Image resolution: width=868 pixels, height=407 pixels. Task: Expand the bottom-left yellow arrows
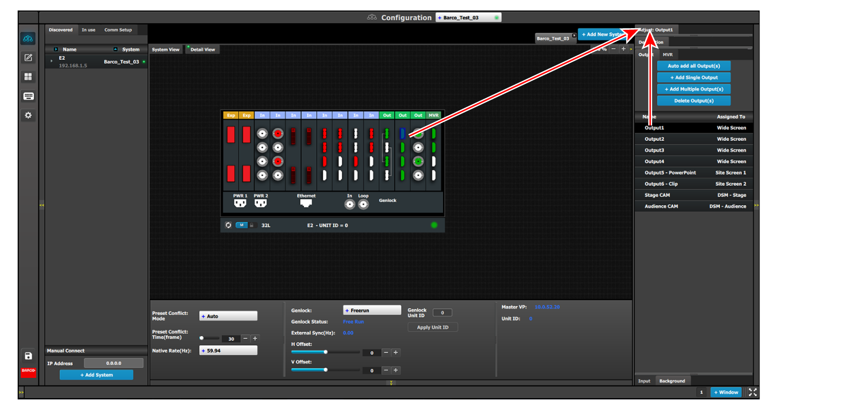tap(21, 392)
